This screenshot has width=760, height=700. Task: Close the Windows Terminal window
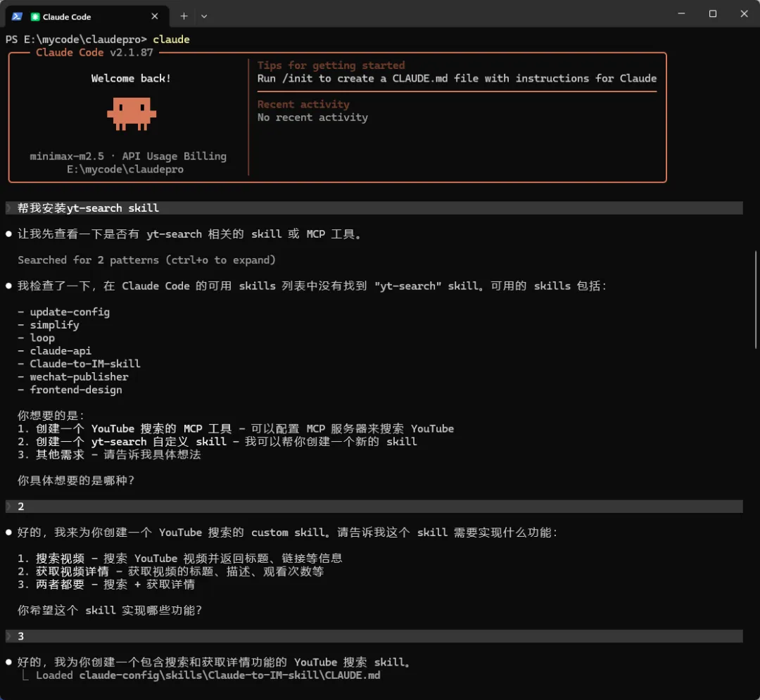coord(744,14)
